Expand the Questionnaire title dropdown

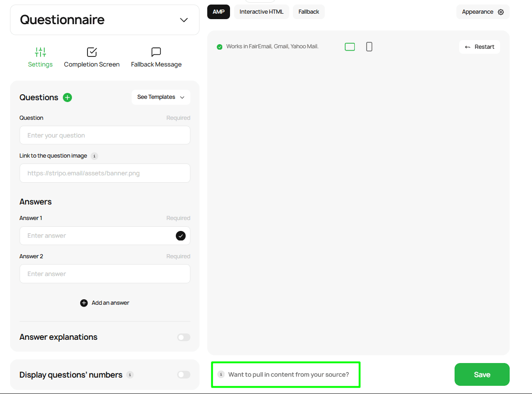pyautogui.click(x=184, y=20)
